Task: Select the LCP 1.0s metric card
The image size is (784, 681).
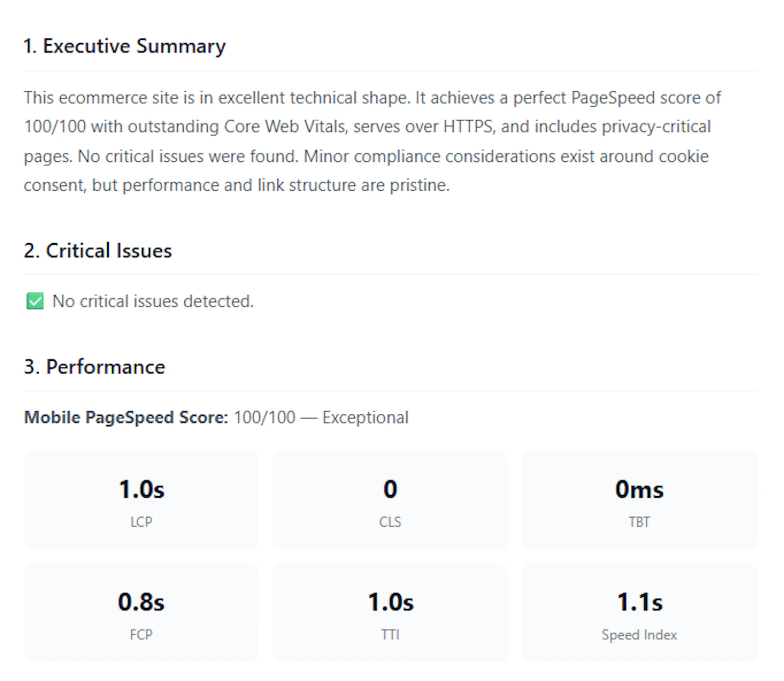Action: pos(141,501)
